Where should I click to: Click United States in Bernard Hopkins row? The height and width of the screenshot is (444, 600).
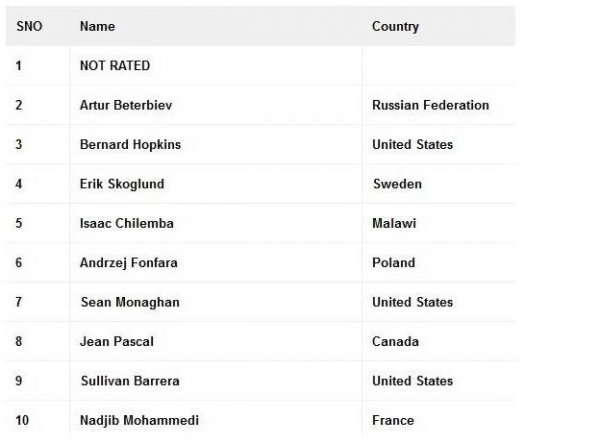tap(412, 144)
